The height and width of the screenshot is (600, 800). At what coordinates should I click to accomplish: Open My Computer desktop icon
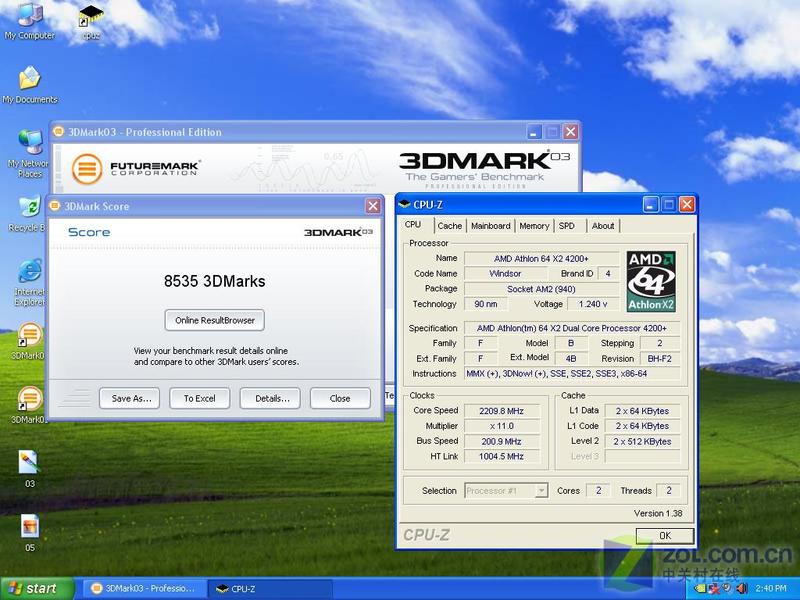30,20
